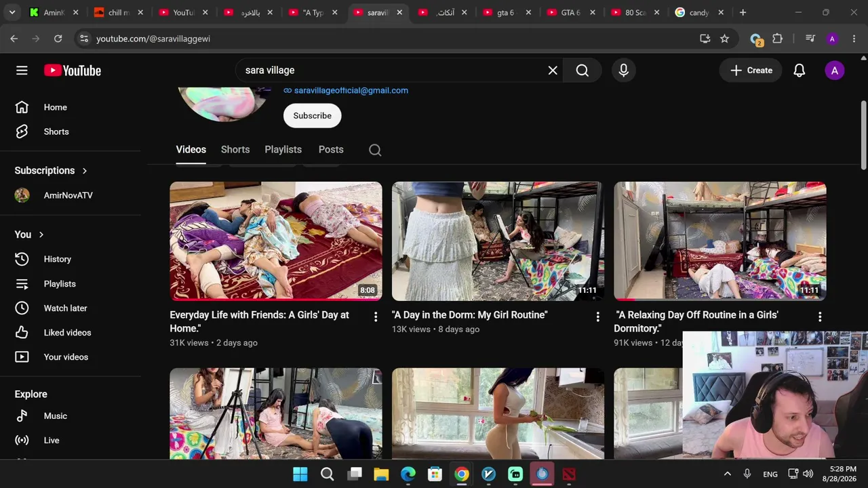Open the Windows Start menu

300,474
